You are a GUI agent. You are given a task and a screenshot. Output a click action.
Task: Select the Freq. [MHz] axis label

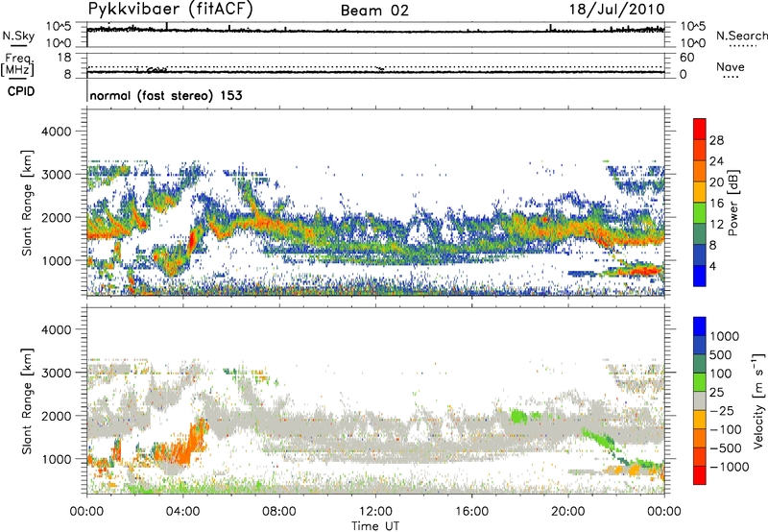[17, 64]
